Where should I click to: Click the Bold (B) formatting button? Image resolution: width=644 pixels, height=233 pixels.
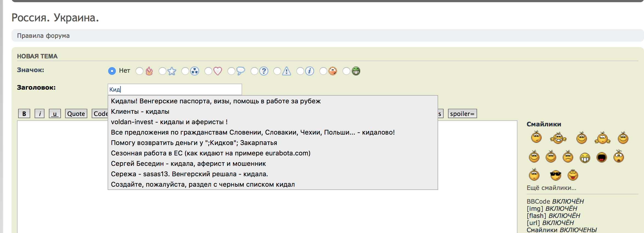[x=24, y=114]
